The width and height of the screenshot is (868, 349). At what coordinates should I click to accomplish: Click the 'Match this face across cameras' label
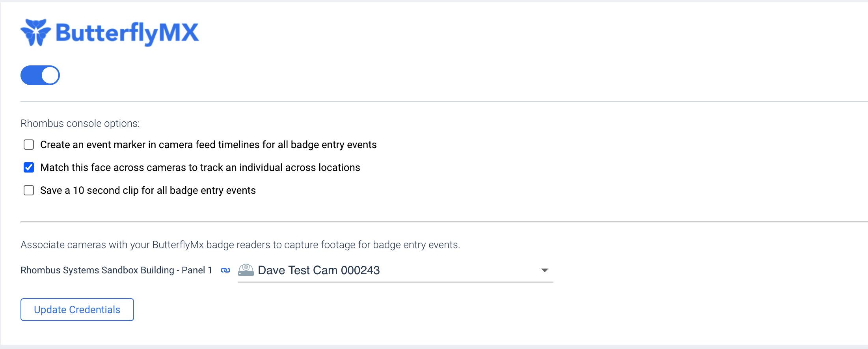click(x=200, y=167)
